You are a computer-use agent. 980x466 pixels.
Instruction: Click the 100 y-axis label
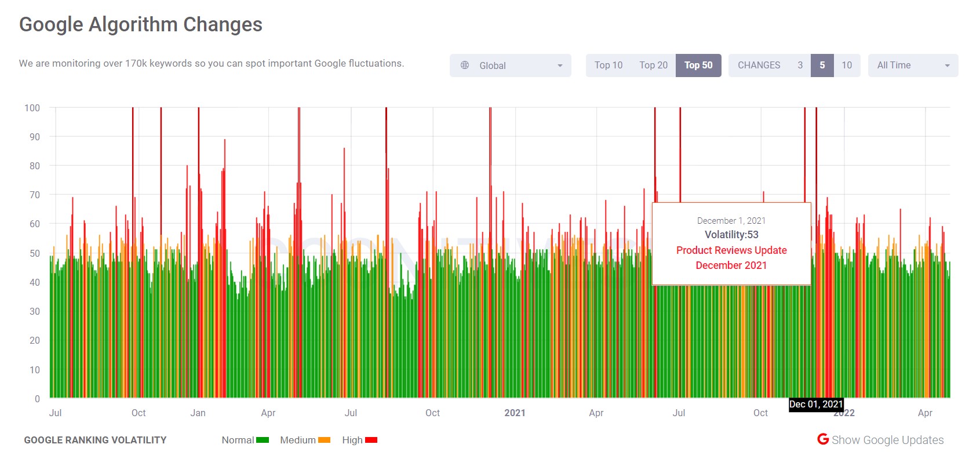point(32,108)
